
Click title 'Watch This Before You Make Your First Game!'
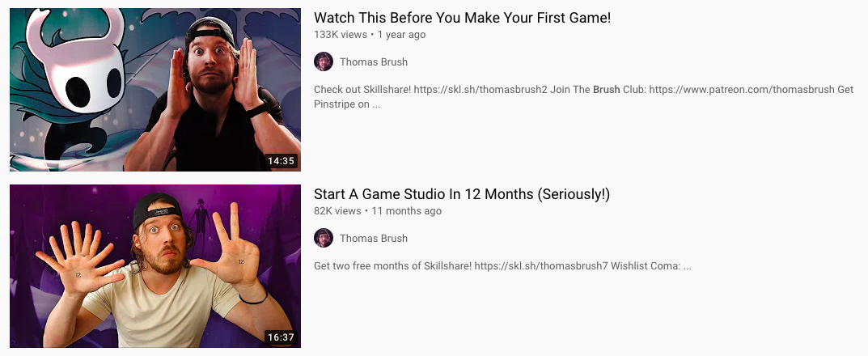pyautogui.click(x=462, y=18)
